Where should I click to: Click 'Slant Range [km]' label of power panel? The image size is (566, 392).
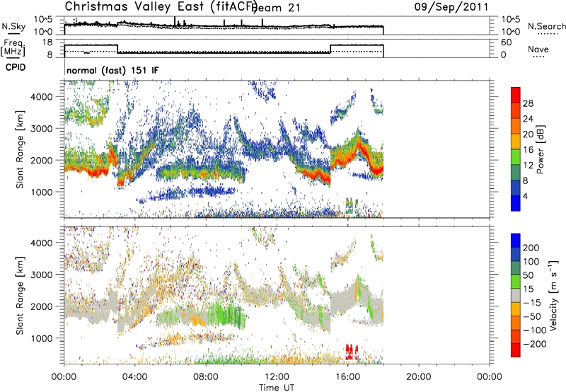coord(20,150)
